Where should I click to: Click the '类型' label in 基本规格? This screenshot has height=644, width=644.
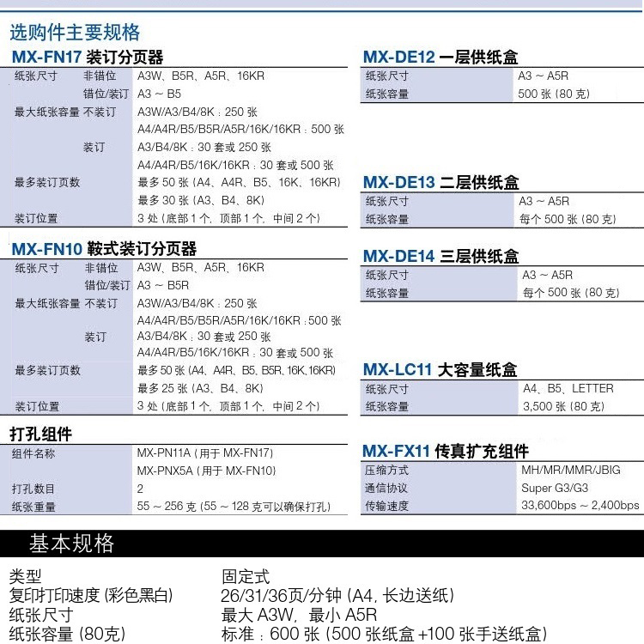[25, 576]
